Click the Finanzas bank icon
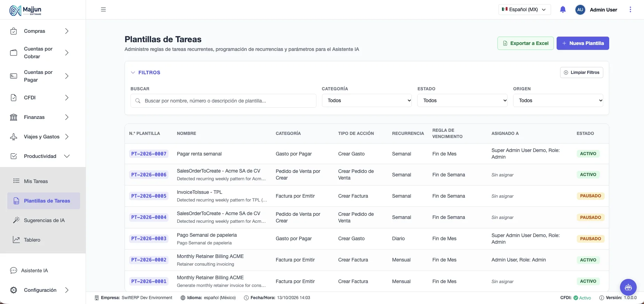This screenshot has height=304, width=644. [x=14, y=117]
